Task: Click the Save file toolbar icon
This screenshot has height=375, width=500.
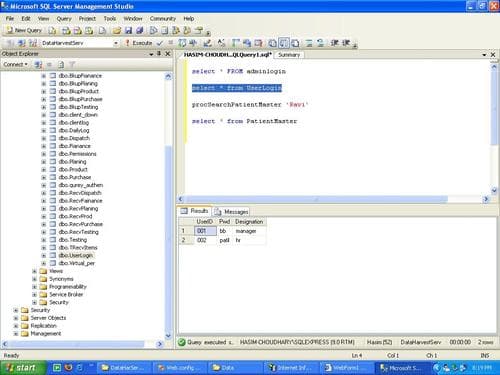Action: pos(128,31)
